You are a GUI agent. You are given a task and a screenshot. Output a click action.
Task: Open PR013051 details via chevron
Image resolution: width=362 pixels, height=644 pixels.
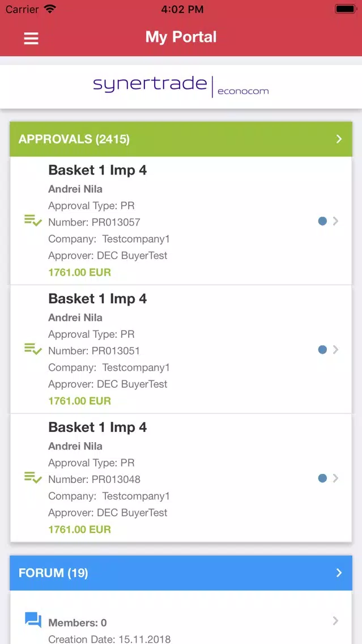click(x=336, y=350)
